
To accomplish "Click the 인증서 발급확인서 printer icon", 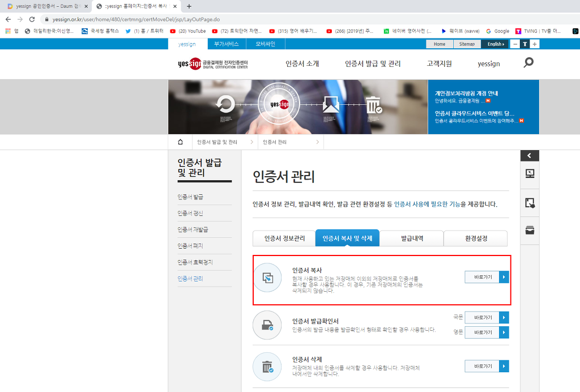I will [267, 325].
